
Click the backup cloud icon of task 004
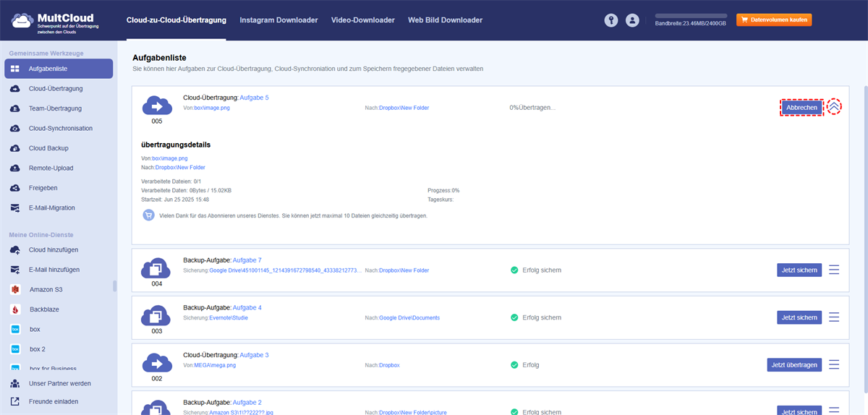(x=156, y=268)
